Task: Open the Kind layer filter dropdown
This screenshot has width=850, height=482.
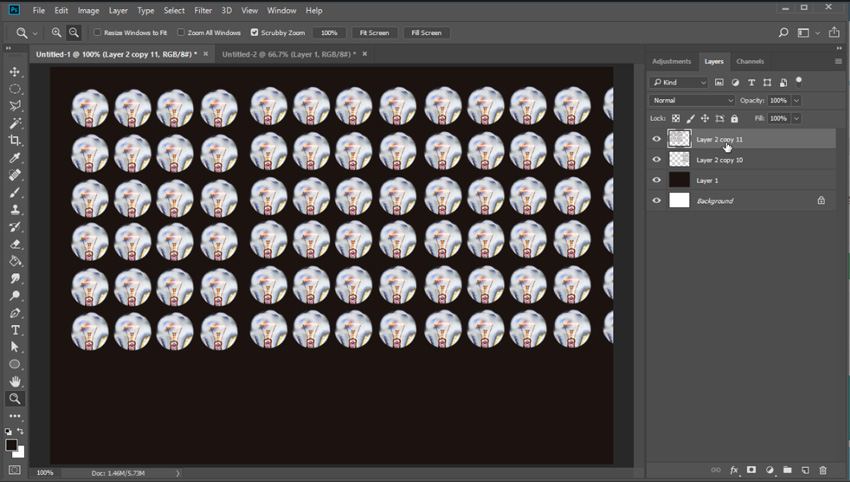Action: click(678, 82)
